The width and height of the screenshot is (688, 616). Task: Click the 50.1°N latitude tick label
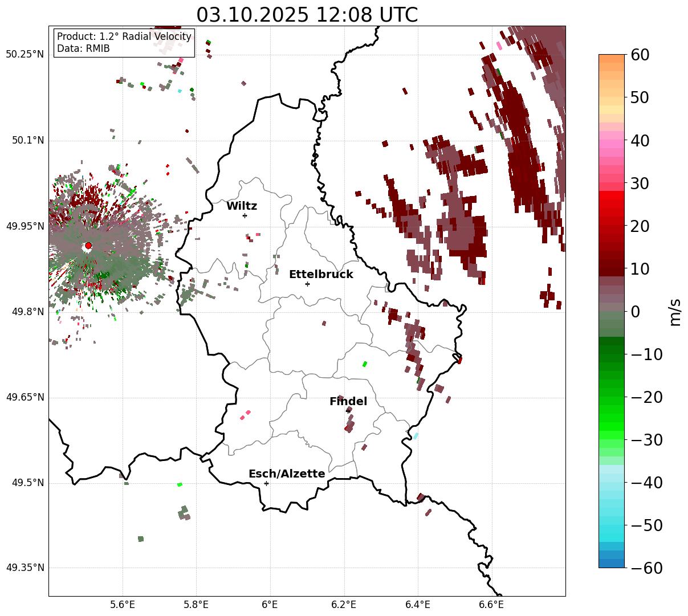click(27, 140)
